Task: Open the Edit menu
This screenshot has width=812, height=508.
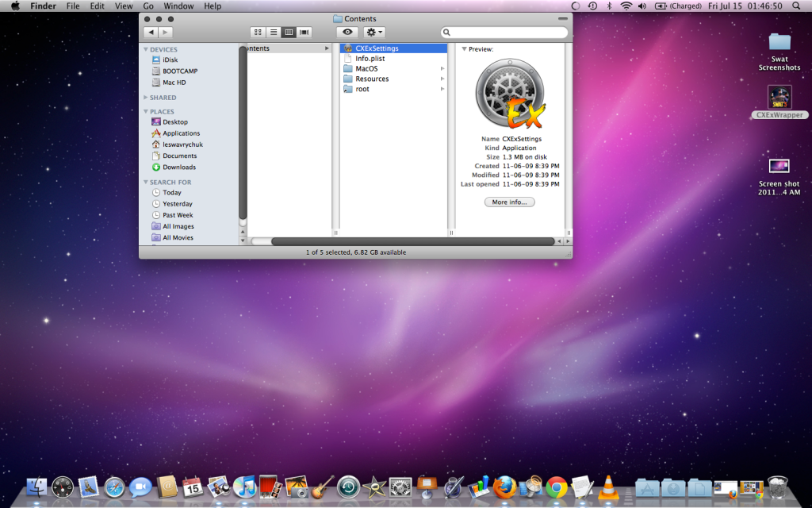Action: point(97,6)
